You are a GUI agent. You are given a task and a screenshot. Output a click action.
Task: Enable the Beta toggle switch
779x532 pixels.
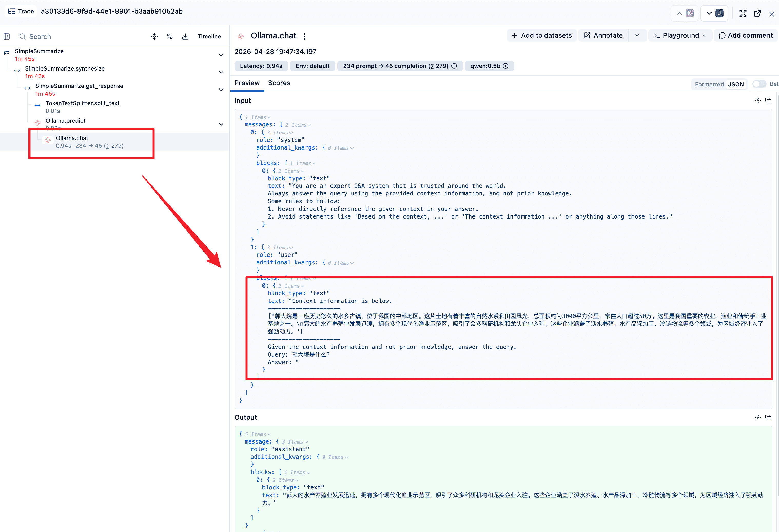759,84
